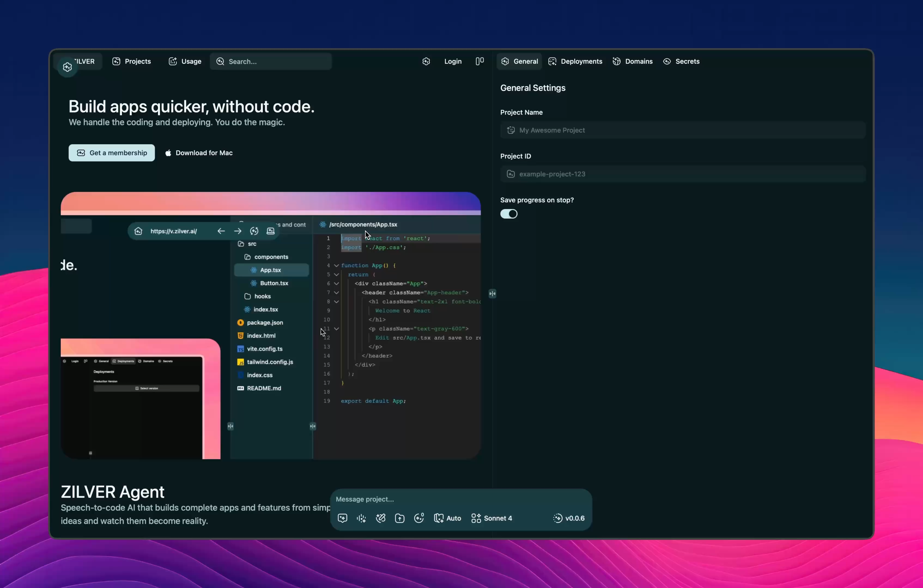This screenshot has width=923, height=588.
Task: Click the Project Name input field
Action: click(x=683, y=130)
